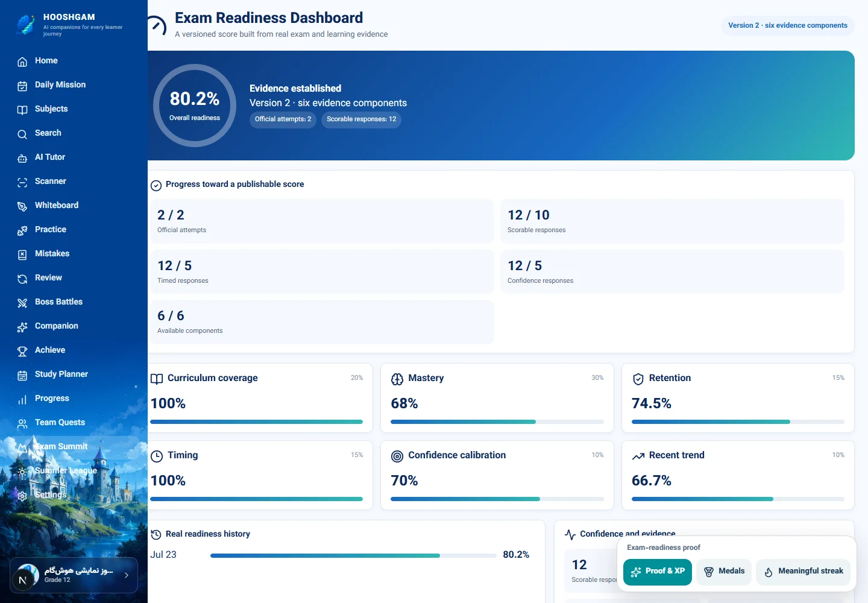
Task: Click the Version 2 six evidence components badge
Action: 788,25
